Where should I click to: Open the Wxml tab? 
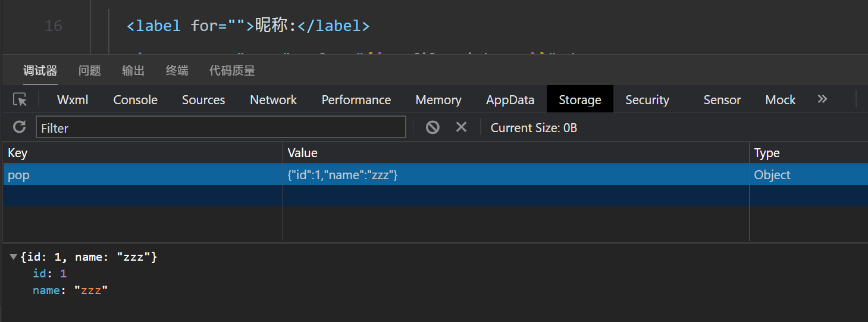coord(73,100)
